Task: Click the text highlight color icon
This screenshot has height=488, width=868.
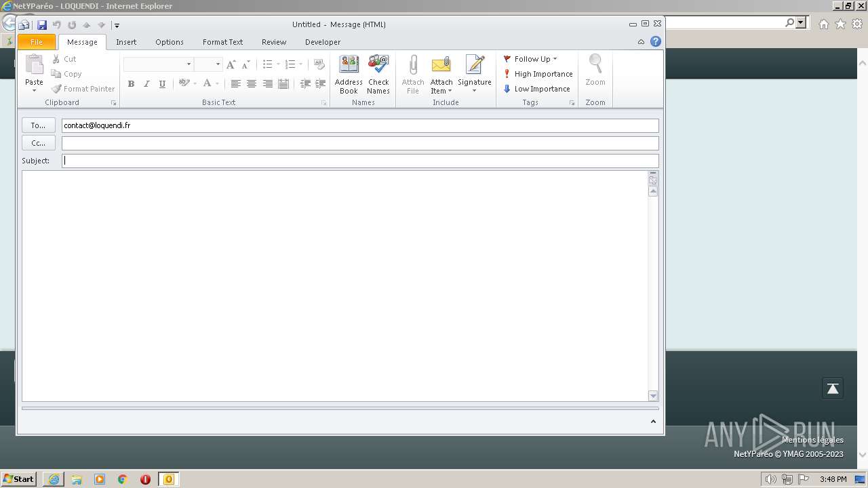Action: click(184, 84)
